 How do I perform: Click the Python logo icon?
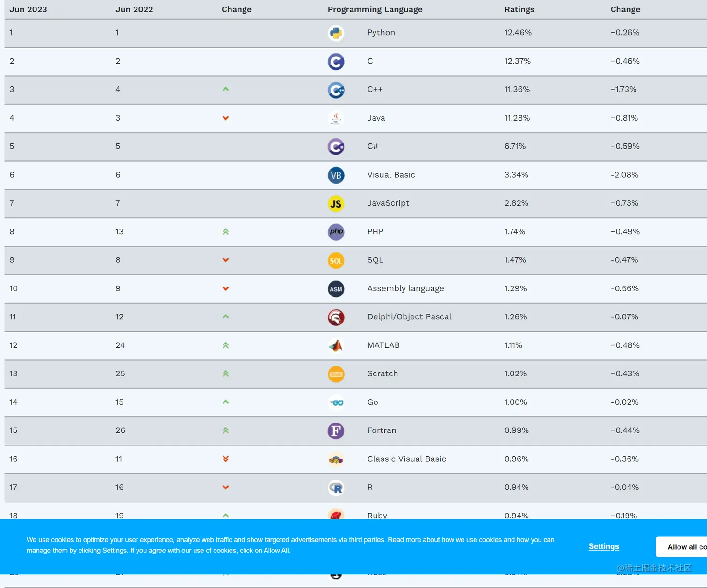click(336, 33)
